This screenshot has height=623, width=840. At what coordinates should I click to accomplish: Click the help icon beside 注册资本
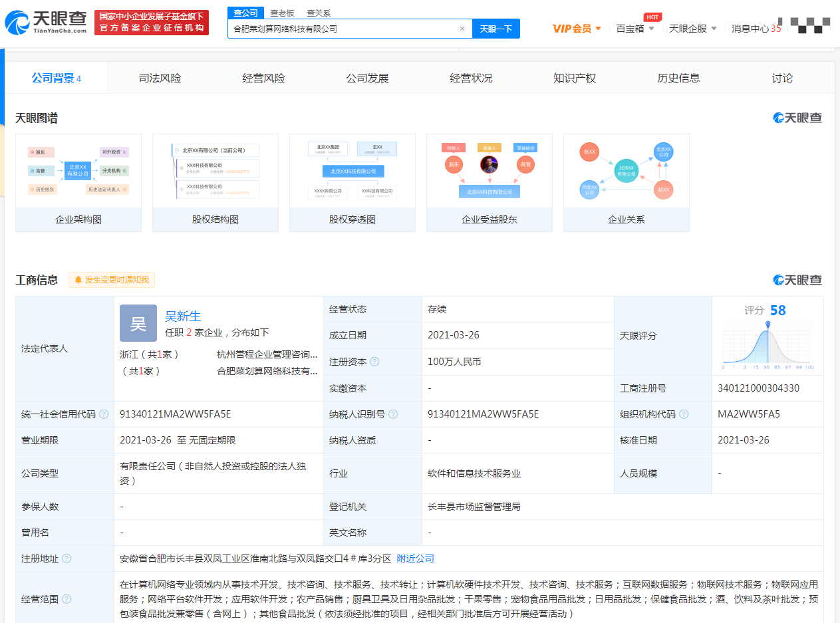(x=374, y=362)
